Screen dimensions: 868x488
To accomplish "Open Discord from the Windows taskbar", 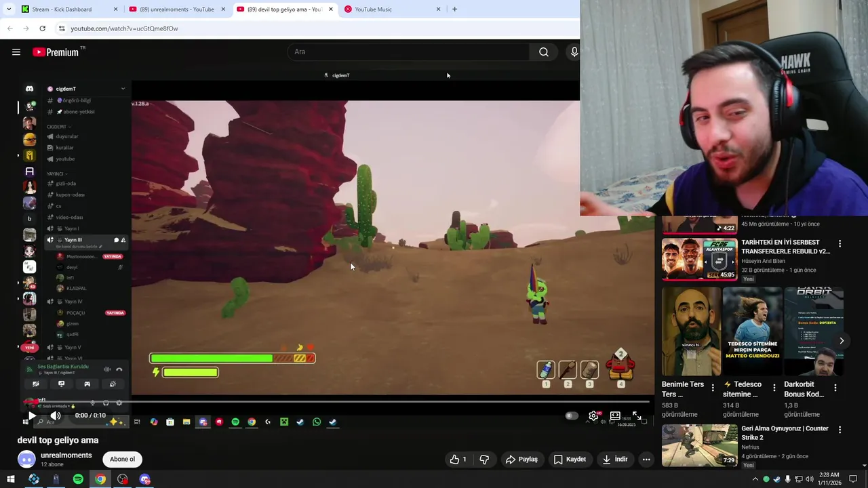I will point(144,479).
